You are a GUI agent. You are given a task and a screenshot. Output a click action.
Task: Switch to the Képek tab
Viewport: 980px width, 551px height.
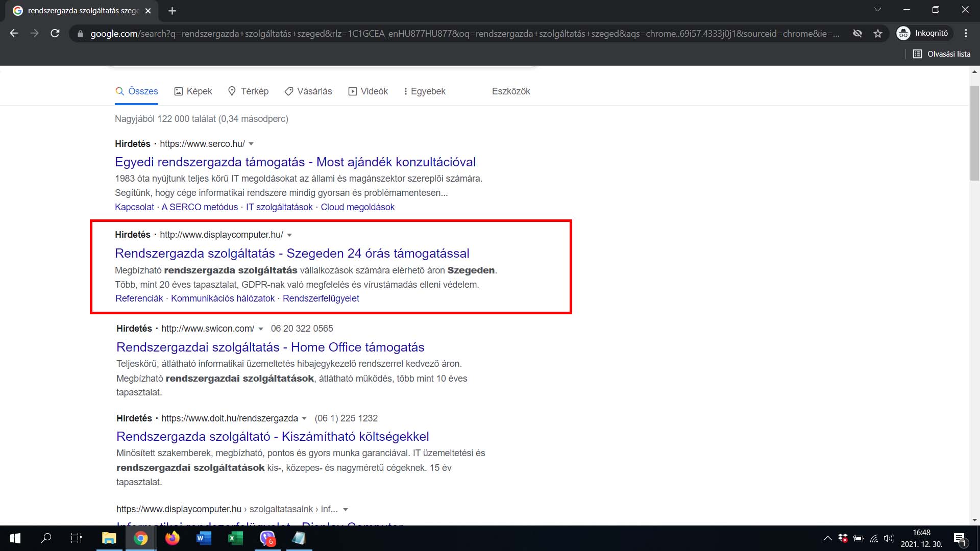point(193,91)
